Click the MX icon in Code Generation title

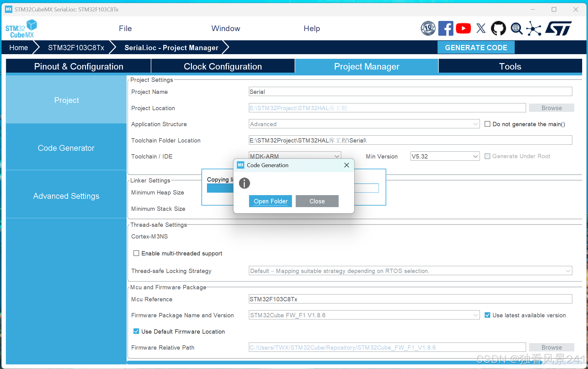241,165
